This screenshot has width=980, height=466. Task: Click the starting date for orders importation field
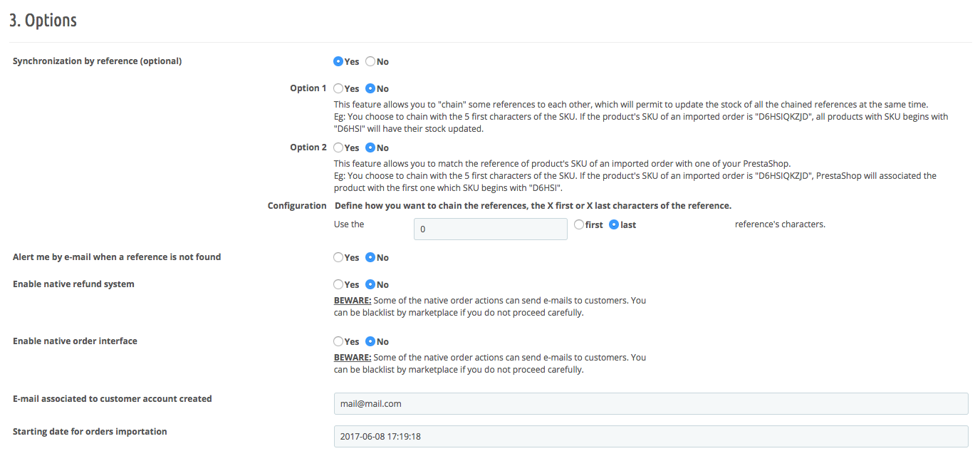(651, 436)
